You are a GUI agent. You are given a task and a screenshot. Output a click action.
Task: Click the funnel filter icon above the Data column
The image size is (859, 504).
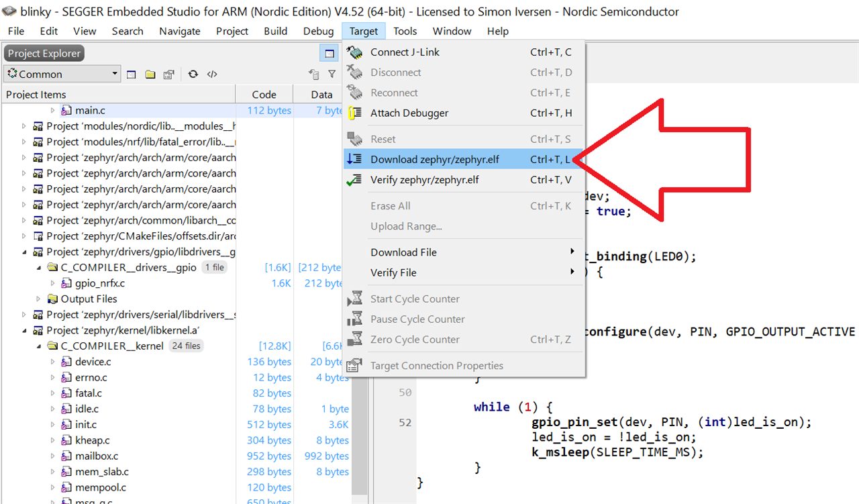[x=332, y=74]
